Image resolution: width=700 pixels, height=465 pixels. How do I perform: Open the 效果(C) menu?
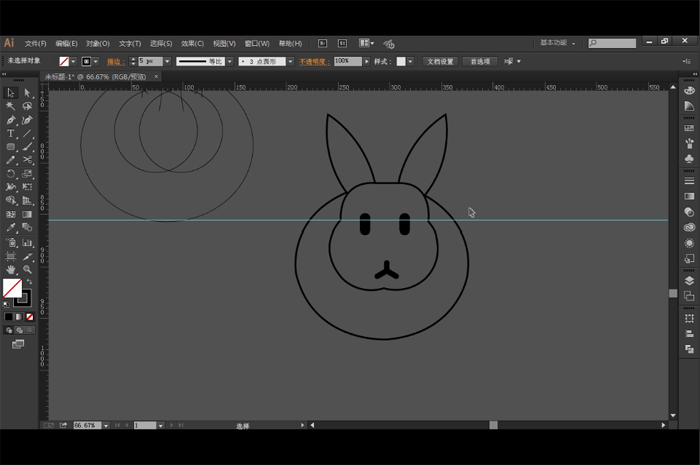[x=192, y=44]
